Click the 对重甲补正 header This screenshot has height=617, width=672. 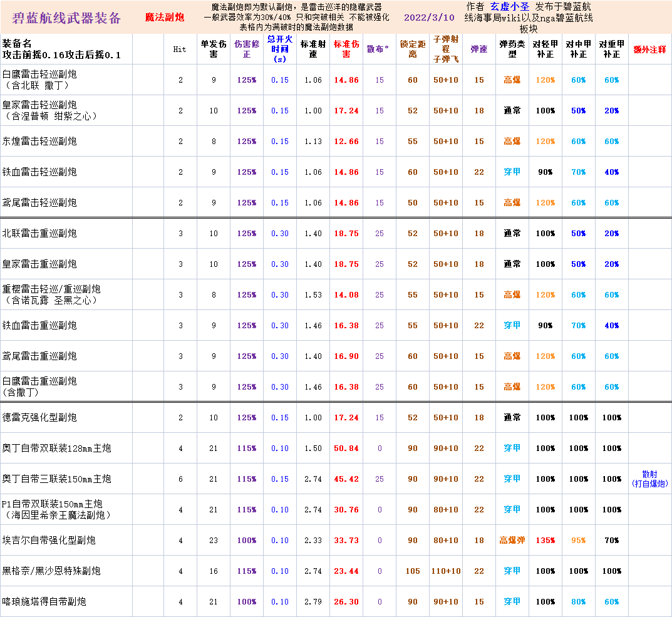point(612,49)
